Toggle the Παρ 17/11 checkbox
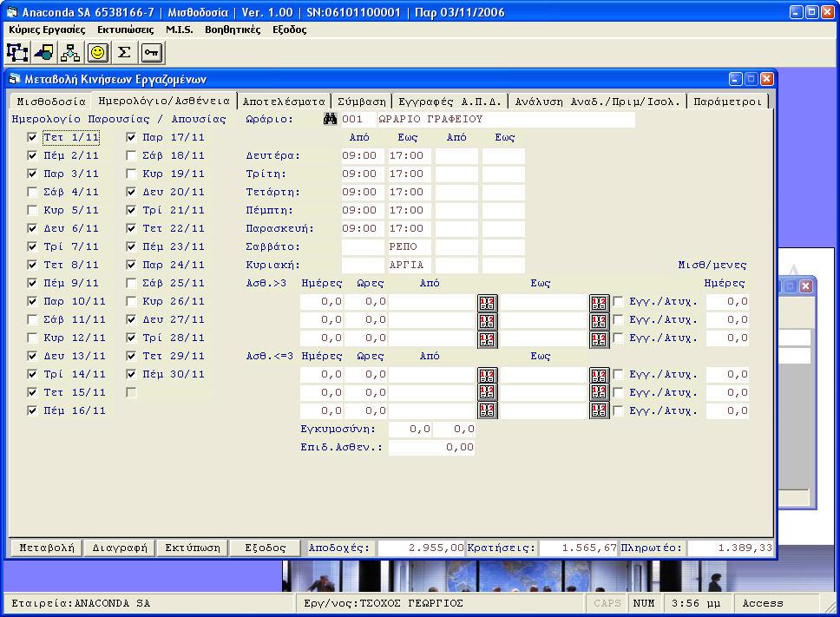The image size is (840, 617). coord(131,138)
